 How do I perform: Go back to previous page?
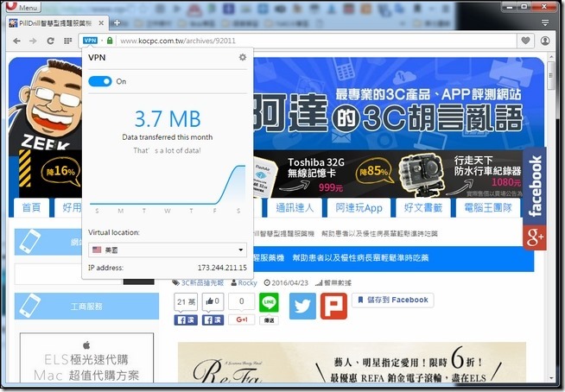(16, 41)
